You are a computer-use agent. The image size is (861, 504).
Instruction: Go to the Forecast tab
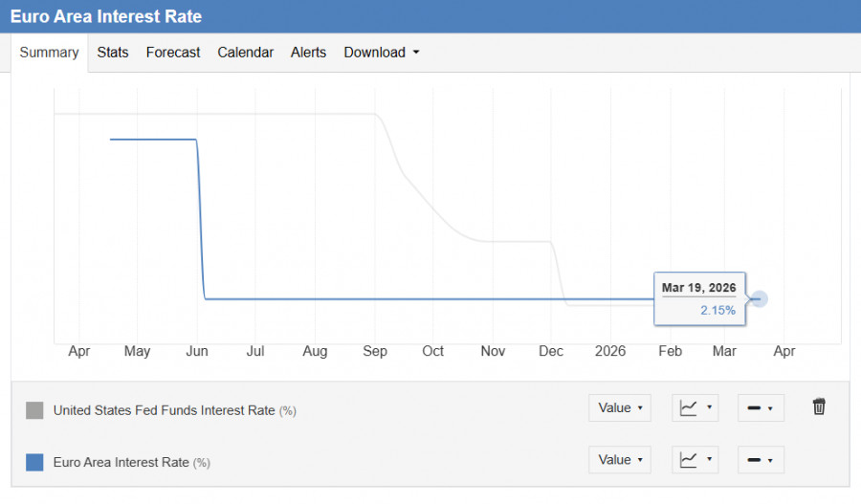tap(173, 53)
